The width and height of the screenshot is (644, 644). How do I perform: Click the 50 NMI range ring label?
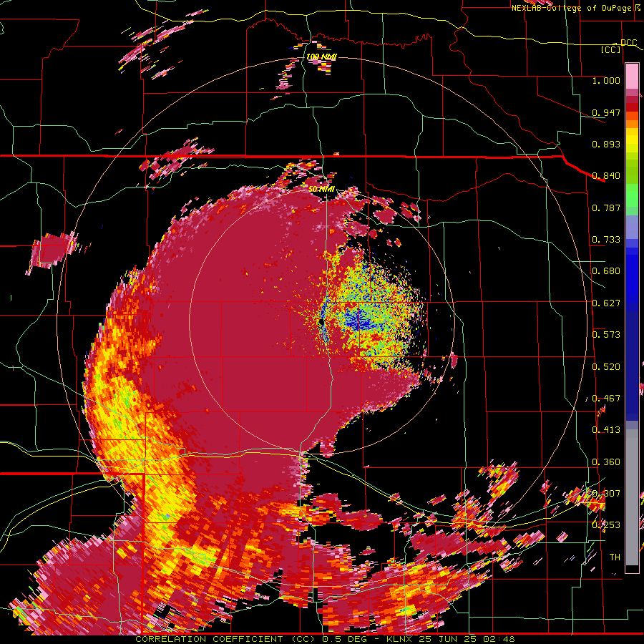coord(321,189)
